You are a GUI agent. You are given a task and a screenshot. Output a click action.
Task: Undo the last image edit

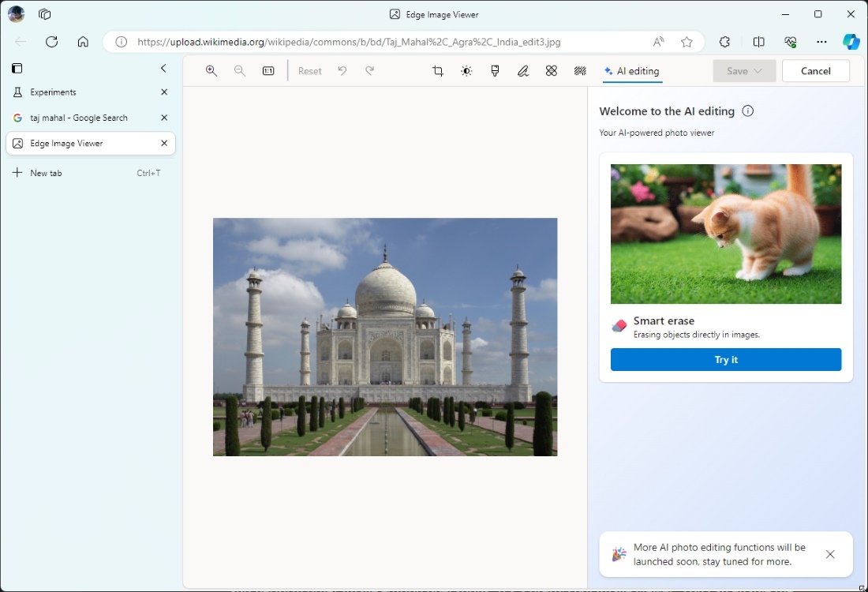(342, 70)
